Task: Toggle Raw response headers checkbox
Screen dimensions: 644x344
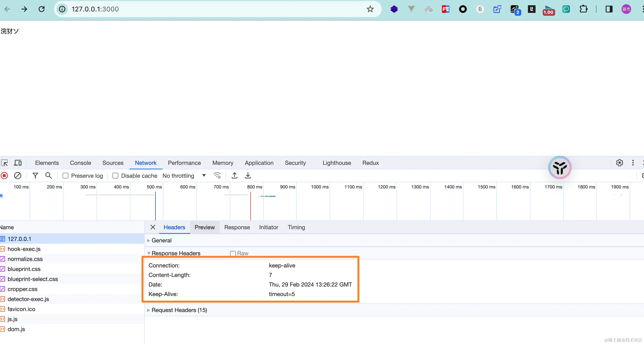Action: 233,253
